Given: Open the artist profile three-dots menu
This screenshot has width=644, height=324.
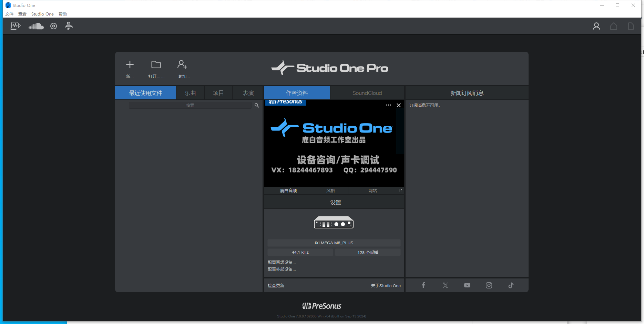Looking at the screenshot, I should [x=388, y=105].
